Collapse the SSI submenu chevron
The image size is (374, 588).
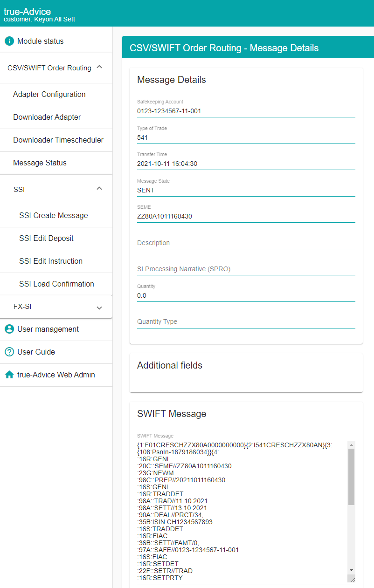[99, 189]
